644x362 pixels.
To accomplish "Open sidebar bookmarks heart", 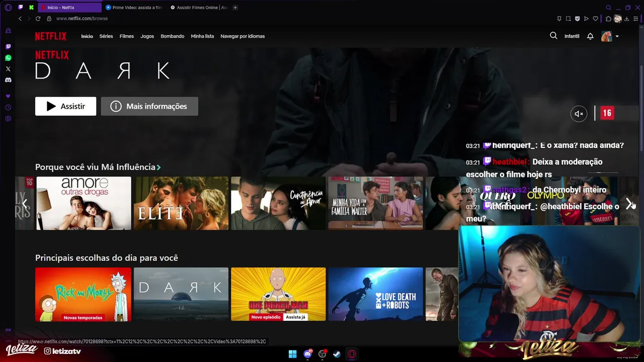I will [8, 96].
